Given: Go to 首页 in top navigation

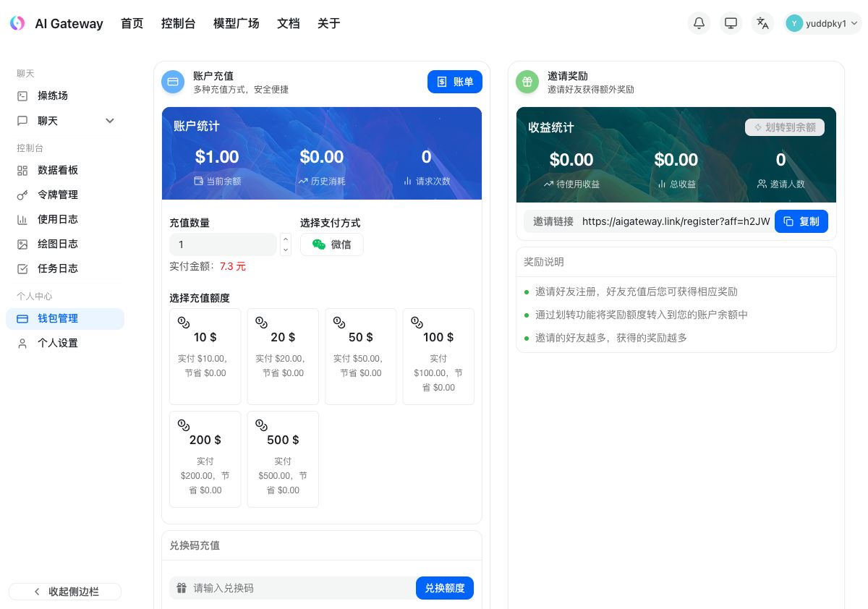Looking at the screenshot, I should click(x=132, y=23).
